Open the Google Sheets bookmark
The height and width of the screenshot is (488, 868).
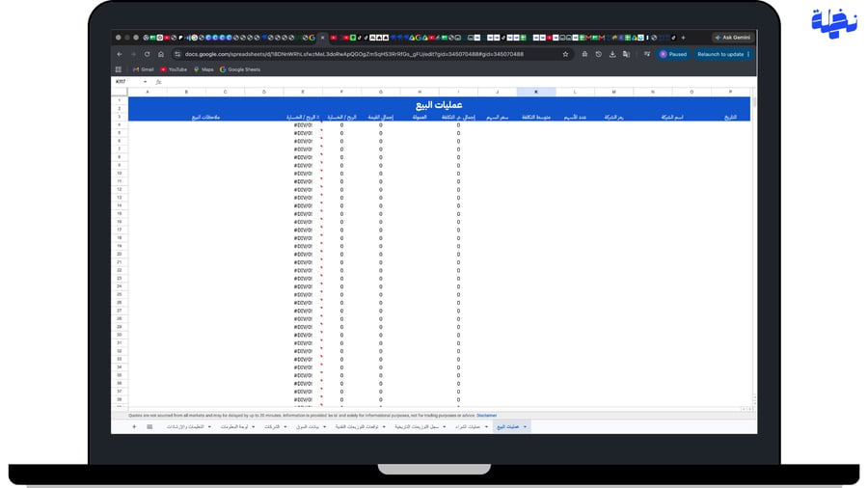pyautogui.click(x=240, y=69)
